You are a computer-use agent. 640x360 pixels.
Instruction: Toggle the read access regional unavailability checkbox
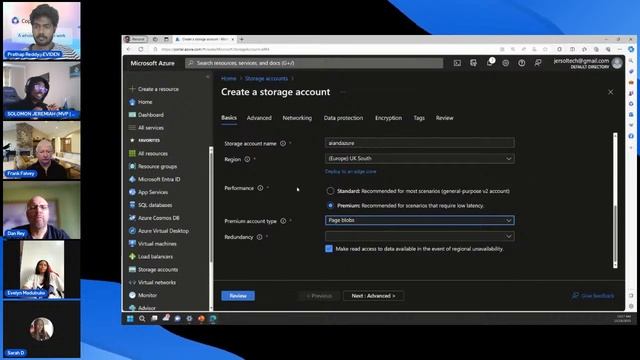pyautogui.click(x=329, y=249)
